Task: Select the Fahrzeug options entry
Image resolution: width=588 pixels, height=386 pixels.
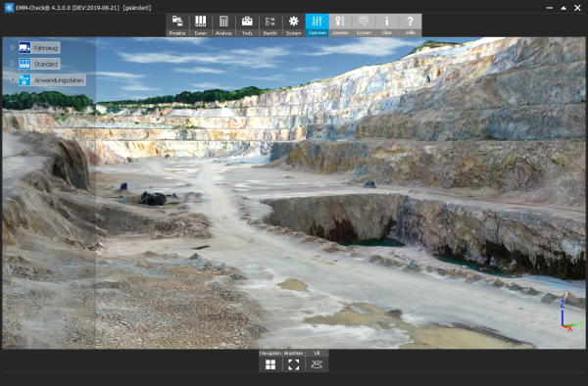Action: coord(39,48)
